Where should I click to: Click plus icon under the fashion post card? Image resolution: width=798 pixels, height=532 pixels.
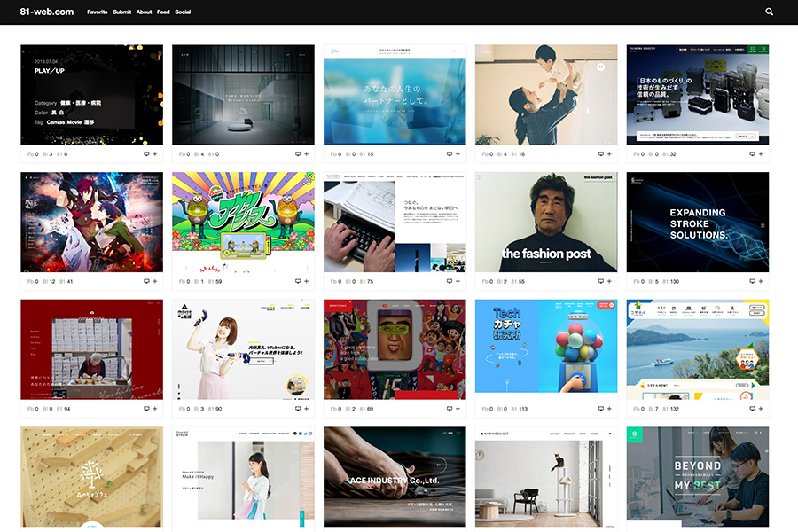[610, 281]
